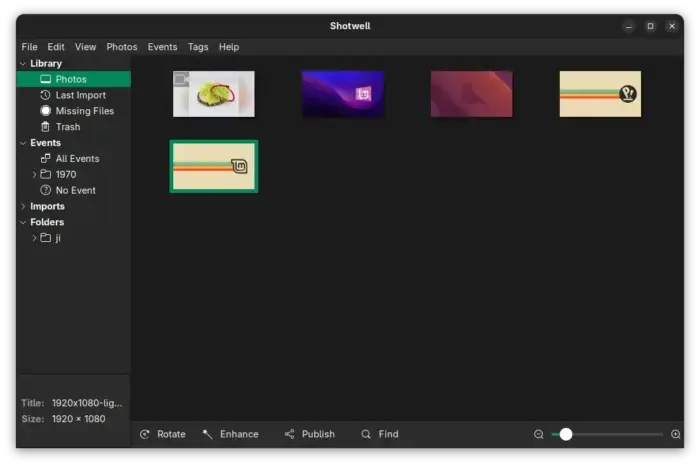The width and height of the screenshot is (700, 466).
Task: Click the Publish share icon
Action: pyautogui.click(x=289, y=434)
